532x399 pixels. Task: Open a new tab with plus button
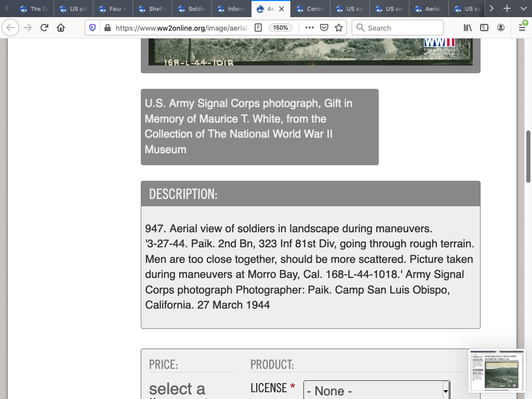click(507, 9)
